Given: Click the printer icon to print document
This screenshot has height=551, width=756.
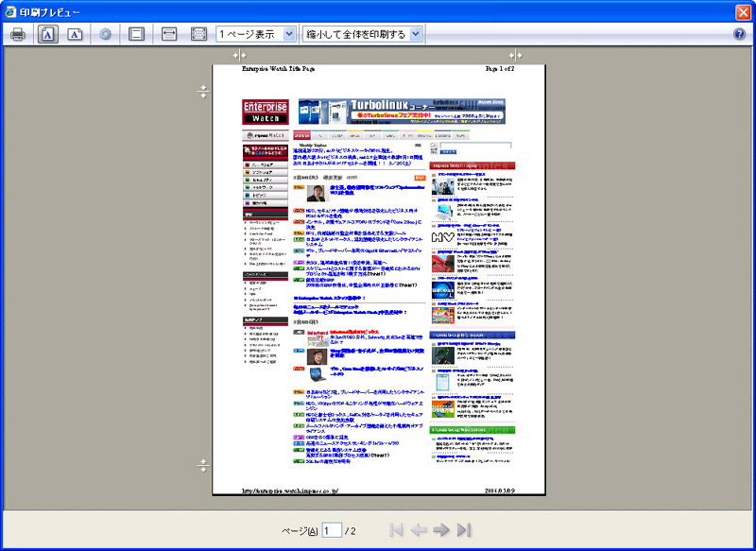Looking at the screenshot, I should [x=18, y=34].
